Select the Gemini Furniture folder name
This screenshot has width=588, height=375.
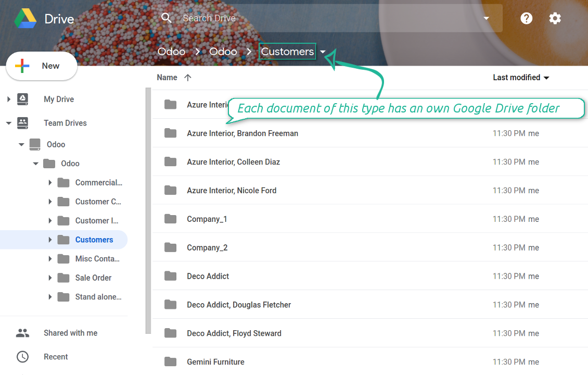pyautogui.click(x=215, y=362)
